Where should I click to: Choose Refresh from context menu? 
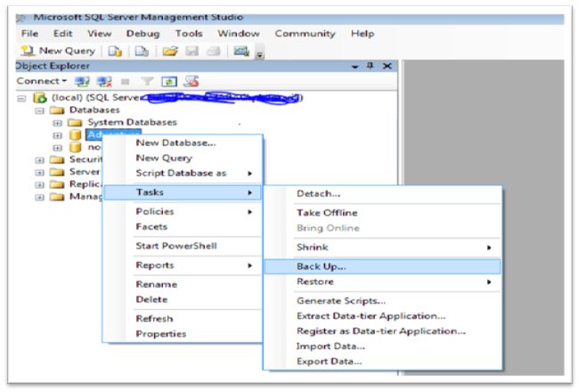click(x=154, y=318)
